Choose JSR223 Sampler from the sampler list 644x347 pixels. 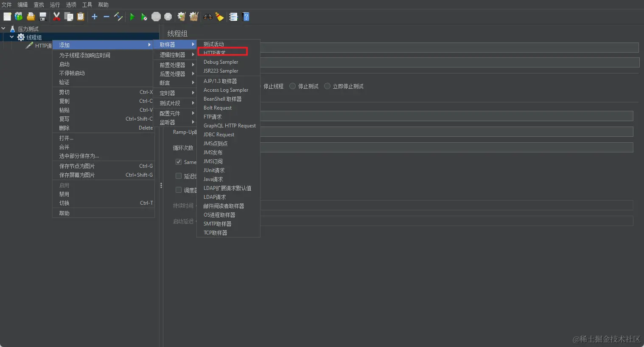(x=228, y=71)
